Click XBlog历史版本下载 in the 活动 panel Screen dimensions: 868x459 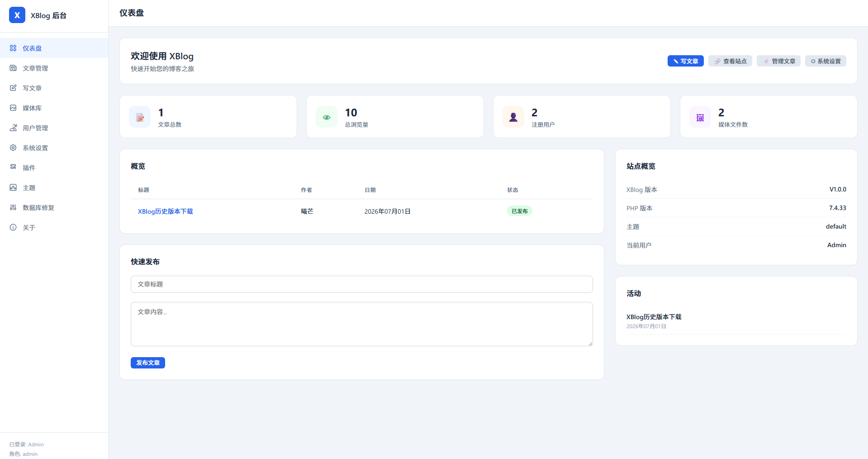[654, 317]
